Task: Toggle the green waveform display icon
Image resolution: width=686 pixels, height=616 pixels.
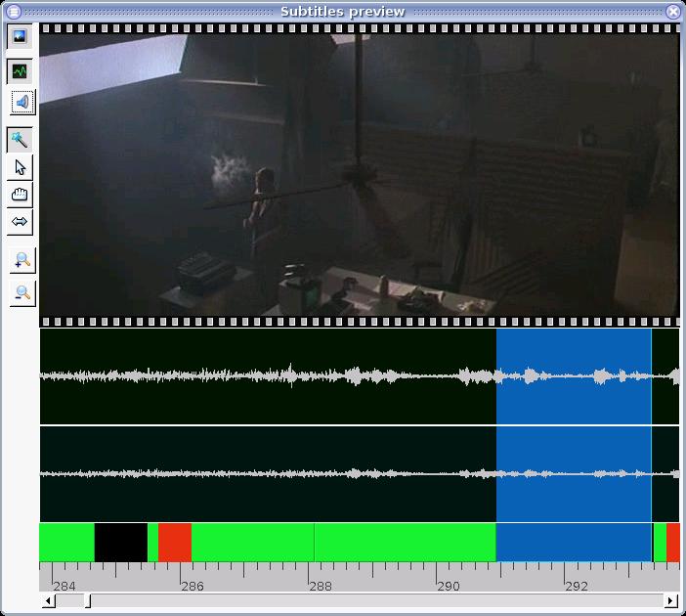Action: point(20,71)
